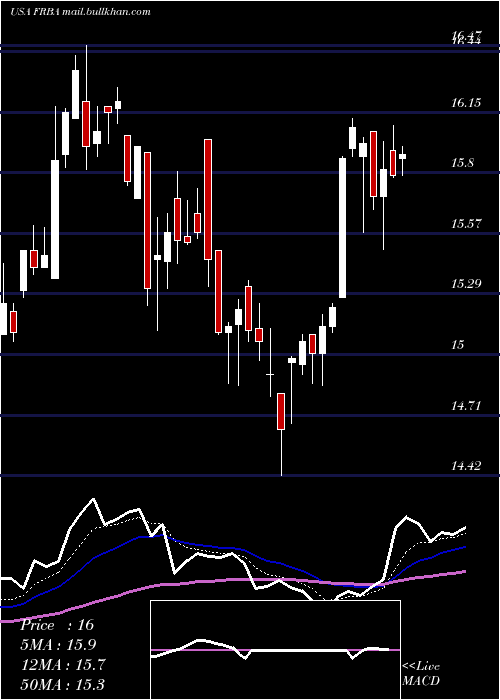Image resolution: width=500 pixels, height=700 pixels.
Task: Click the <<Live MACD label
Action: 421,673
